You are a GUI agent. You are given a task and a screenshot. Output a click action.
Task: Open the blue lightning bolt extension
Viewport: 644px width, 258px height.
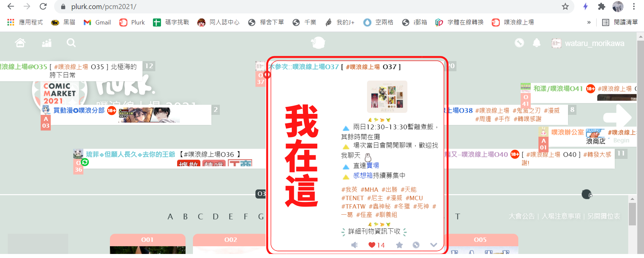click(x=586, y=6)
